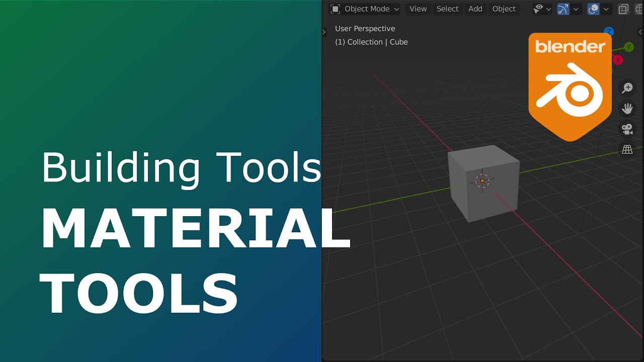Click the zoom magnifier navigation icon
Viewport: 644px width, 362px height.
(627, 88)
